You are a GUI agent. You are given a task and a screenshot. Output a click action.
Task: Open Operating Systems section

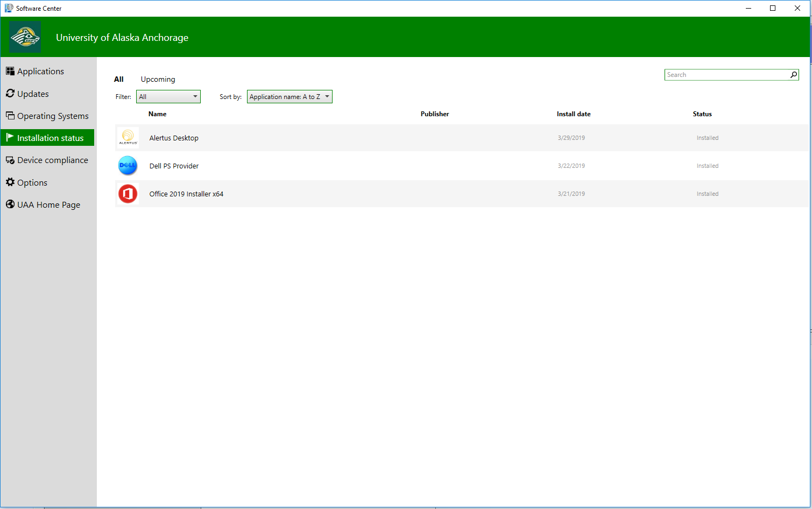click(x=52, y=116)
